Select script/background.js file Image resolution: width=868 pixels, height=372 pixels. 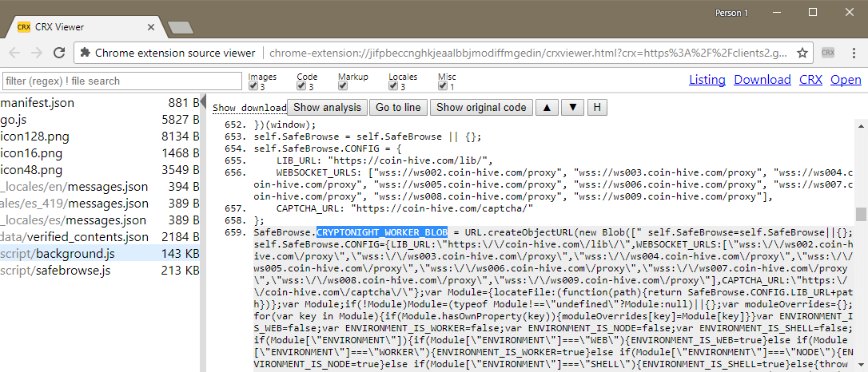pos(100,255)
